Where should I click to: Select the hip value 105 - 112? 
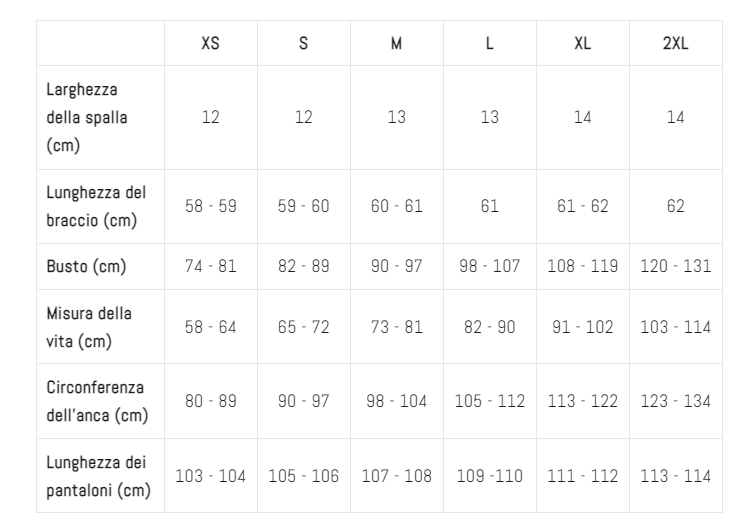(489, 401)
